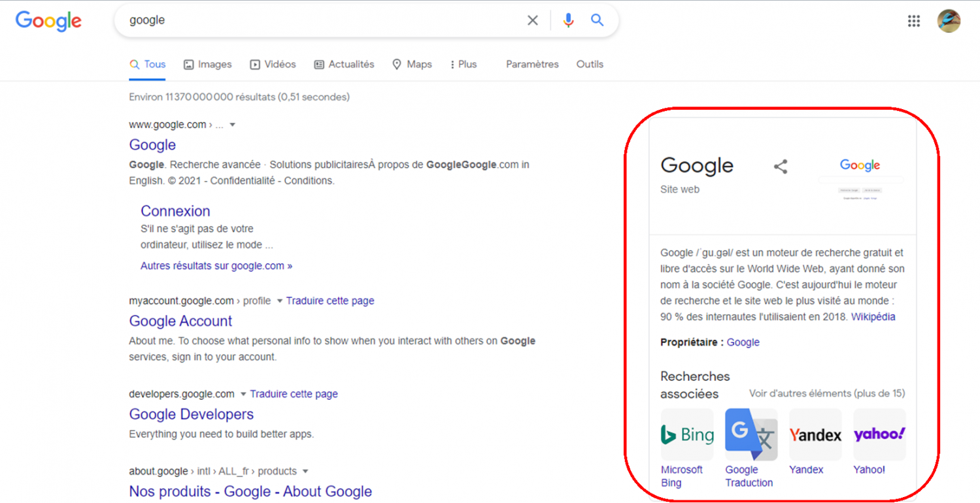Open Paramètres search settings
980x503 pixels.
pyautogui.click(x=532, y=64)
